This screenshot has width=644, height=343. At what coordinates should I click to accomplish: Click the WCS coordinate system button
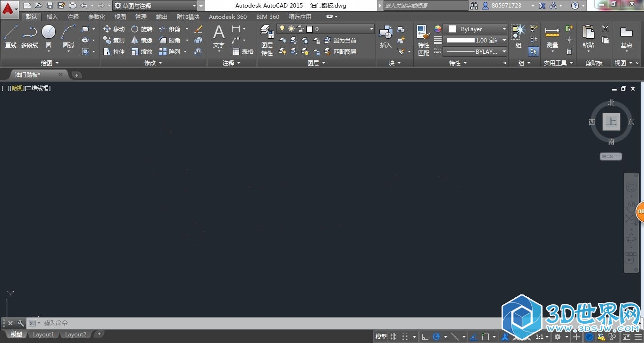tap(611, 156)
